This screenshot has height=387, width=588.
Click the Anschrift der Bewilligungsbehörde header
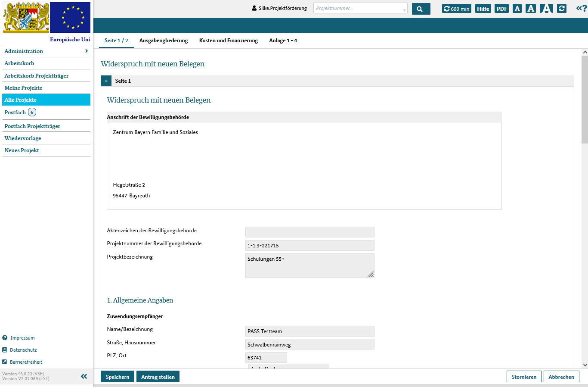[x=148, y=117]
